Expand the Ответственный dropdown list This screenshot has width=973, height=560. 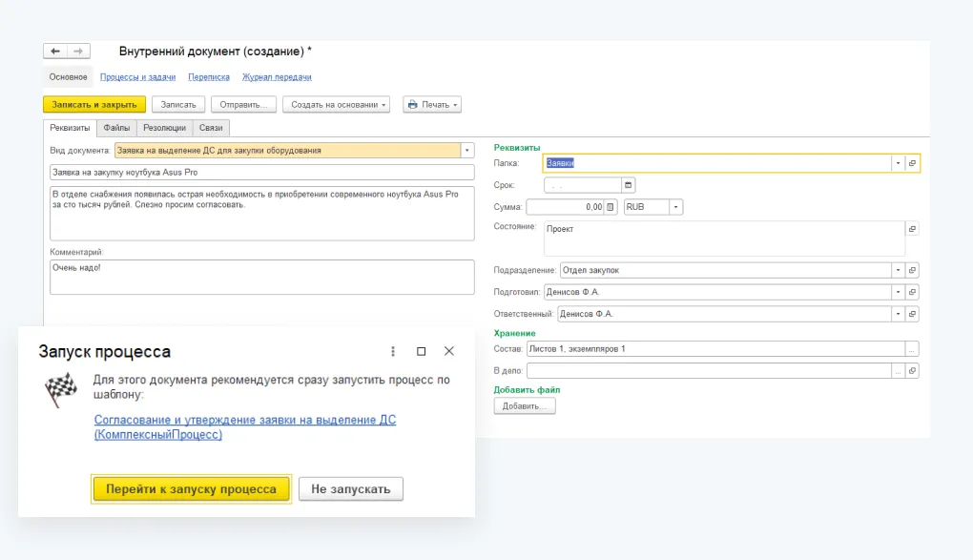point(898,314)
